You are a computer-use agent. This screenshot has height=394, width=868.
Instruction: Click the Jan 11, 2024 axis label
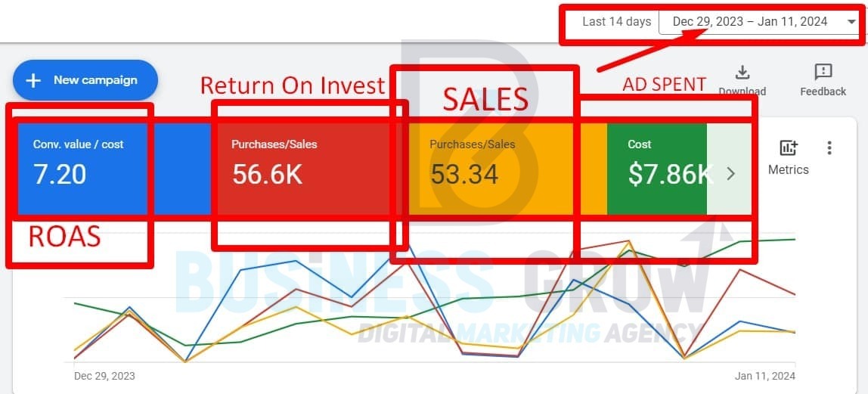click(765, 376)
